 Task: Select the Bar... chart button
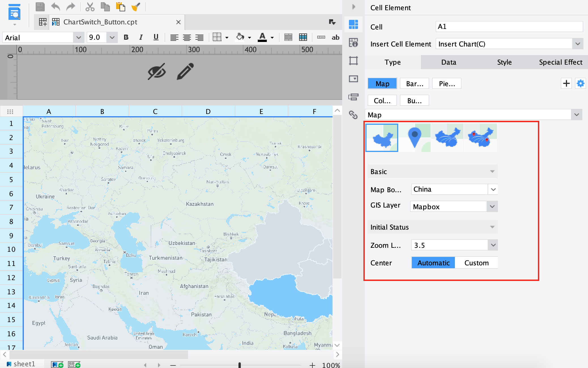tap(415, 84)
